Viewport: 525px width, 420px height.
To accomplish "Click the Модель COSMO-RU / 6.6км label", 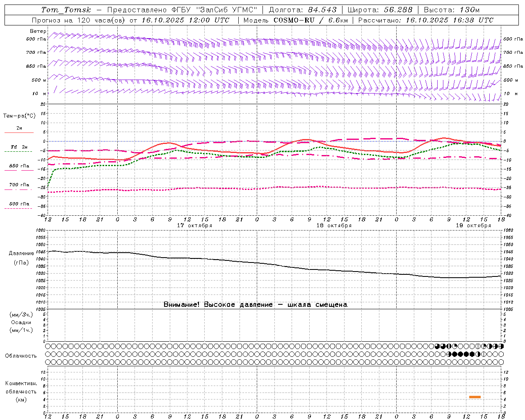I will [295, 20].
